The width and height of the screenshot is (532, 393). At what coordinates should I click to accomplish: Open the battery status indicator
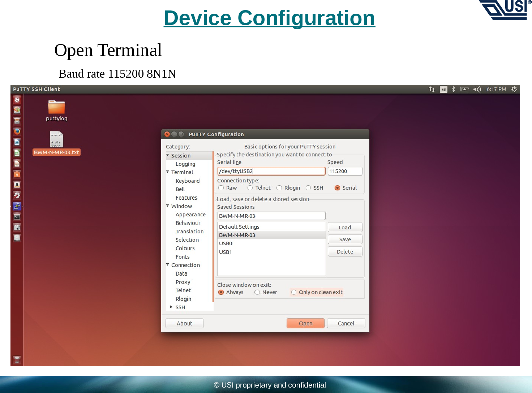464,89
